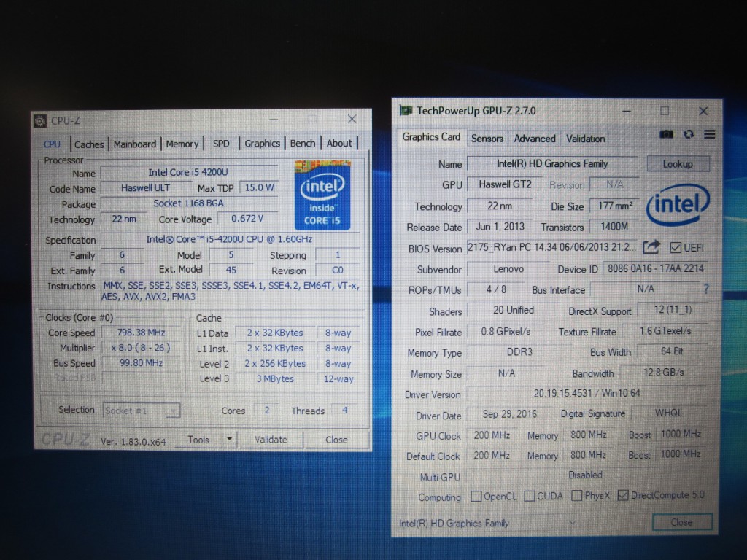Switch to the Advanced tab in GPU-Z
This screenshot has height=560, width=747.
click(x=535, y=139)
